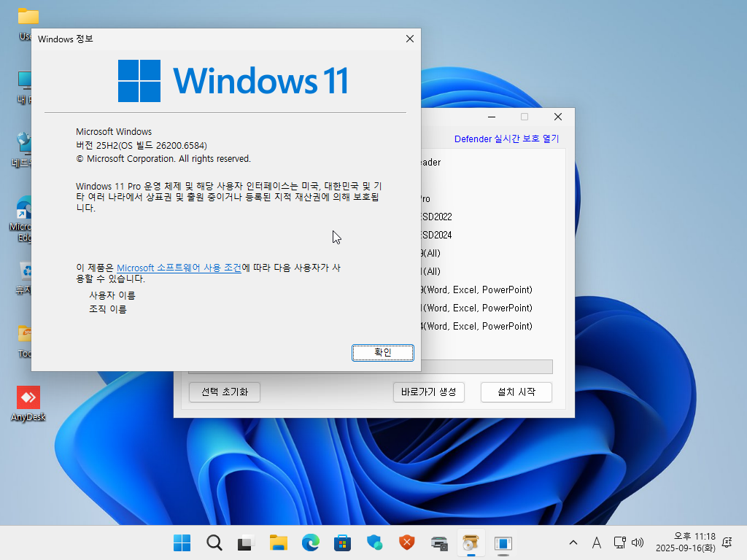Open the Windows Start menu

182,542
